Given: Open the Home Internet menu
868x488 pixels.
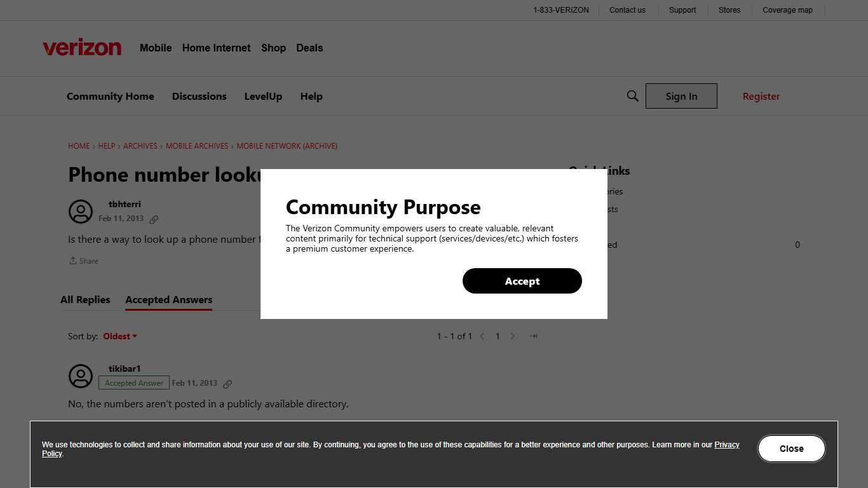Looking at the screenshot, I should pyautogui.click(x=216, y=48).
